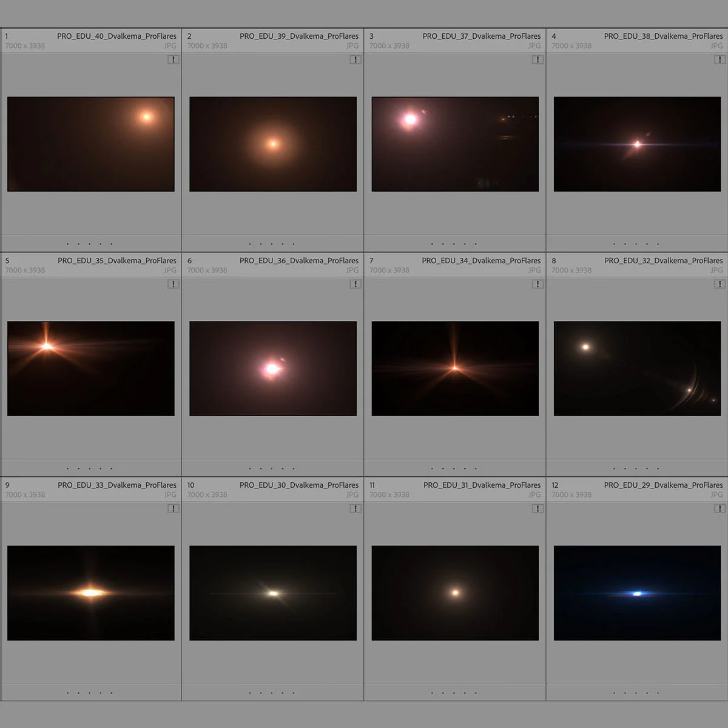Screen dimensions: 728x728
Task: Set star rating dots under PRO_EDU_40
Action: coord(89,244)
